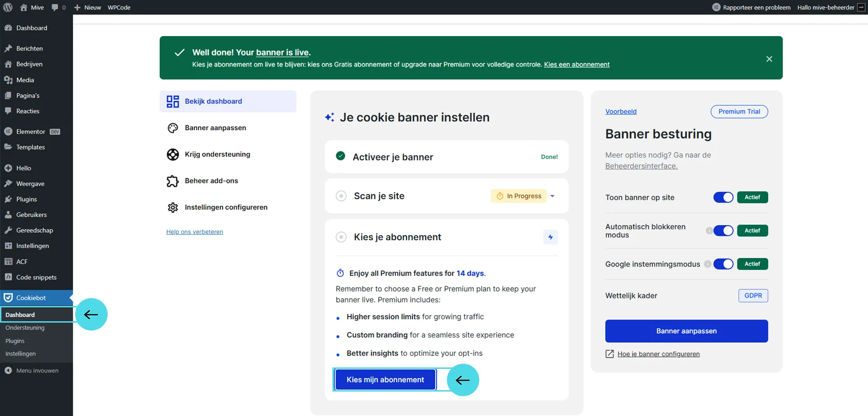Turn off Google instemmingsmodus toggle
The width and height of the screenshot is (868, 416).
coord(723,264)
